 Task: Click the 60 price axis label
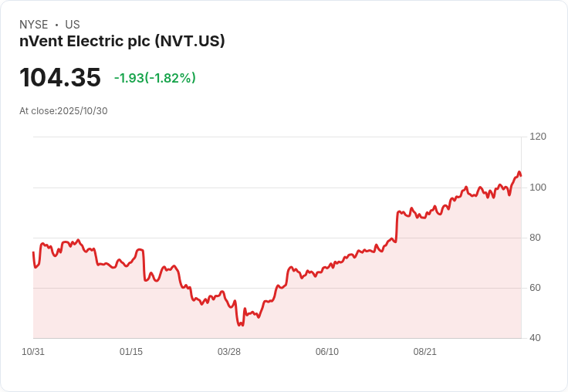(x=535, y=288)
